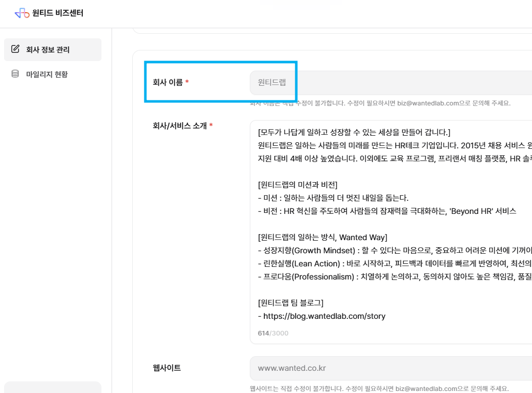Screen dimensions: 532x393
Task: Click the 회사 이름 help text about 수정이 불가합니다
Action: click(380, 103)
